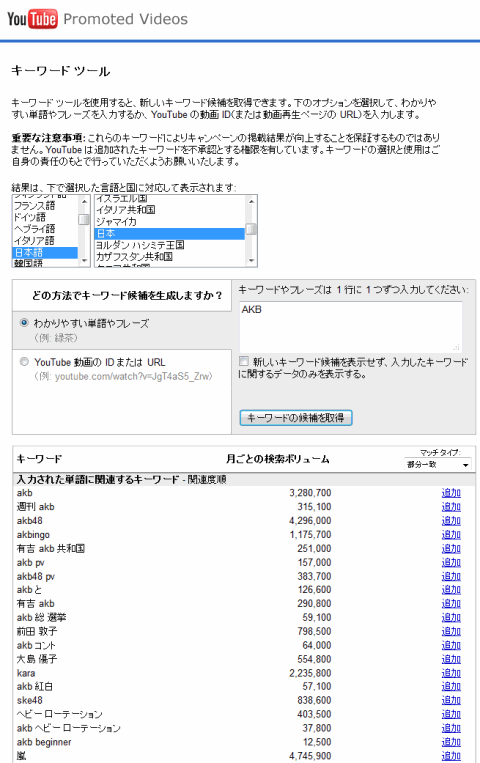The image size is (480, 763).
Task: Click the search volume 4,296,000
Action: point(310,521)
